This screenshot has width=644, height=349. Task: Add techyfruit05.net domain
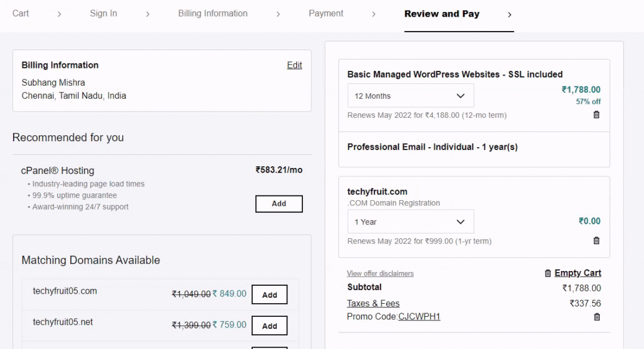pos(270,326)
